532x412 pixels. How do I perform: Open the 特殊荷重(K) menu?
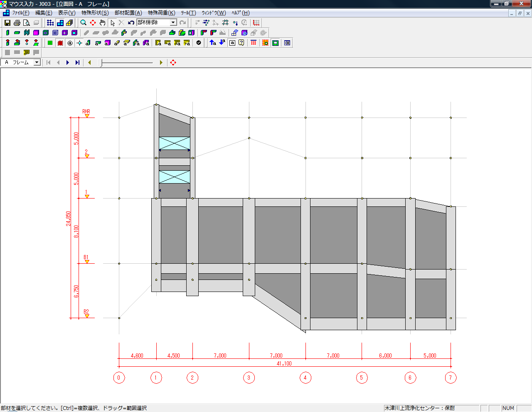[161, 13]
